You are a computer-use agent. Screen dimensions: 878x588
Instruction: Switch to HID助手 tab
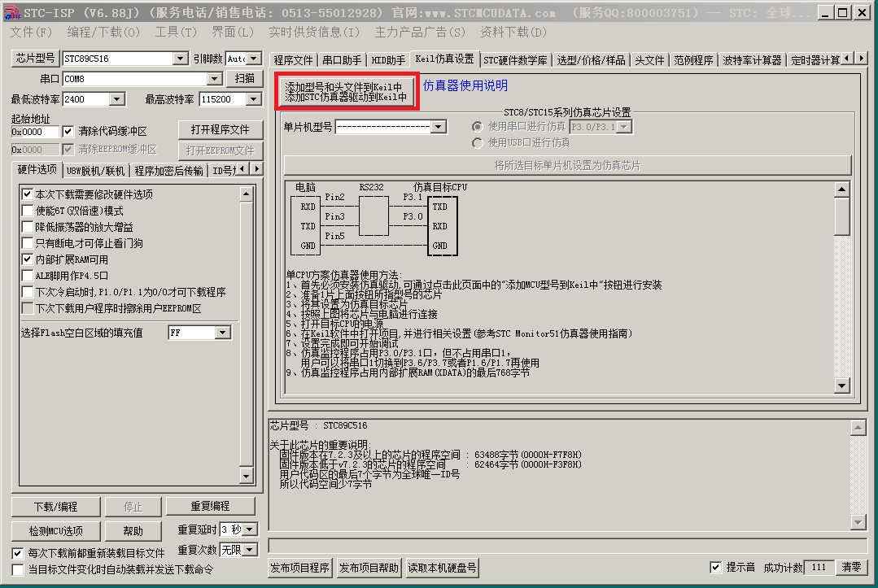(389, 60)
